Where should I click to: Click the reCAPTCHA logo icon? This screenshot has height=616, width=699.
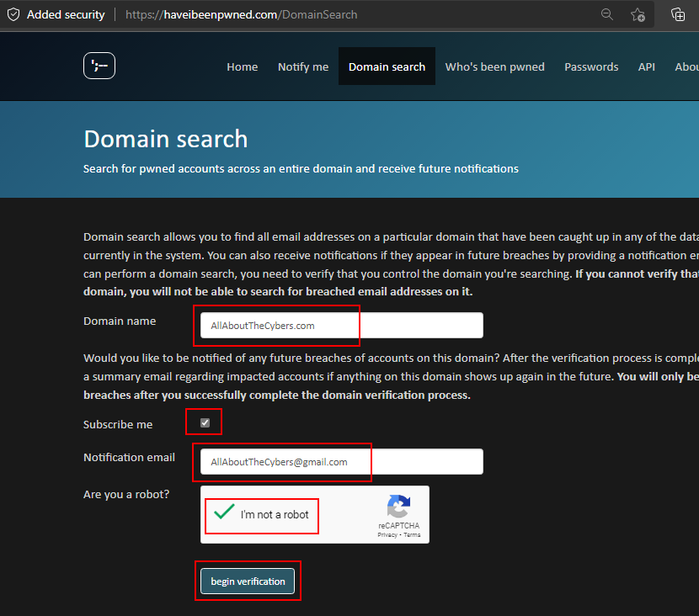[398, 507]
